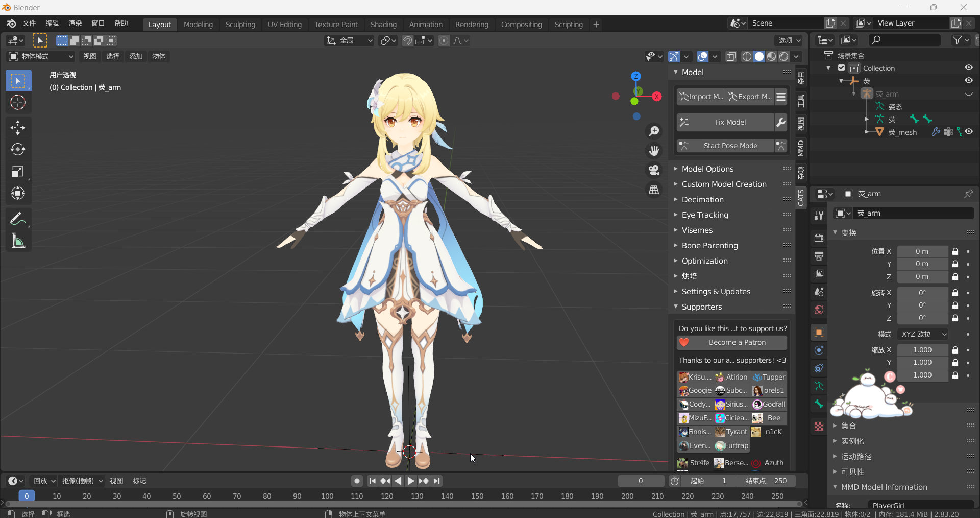Screen dimensions: 980x518
Task: Toggle camera view icon
Action: (x=654, y=170)
